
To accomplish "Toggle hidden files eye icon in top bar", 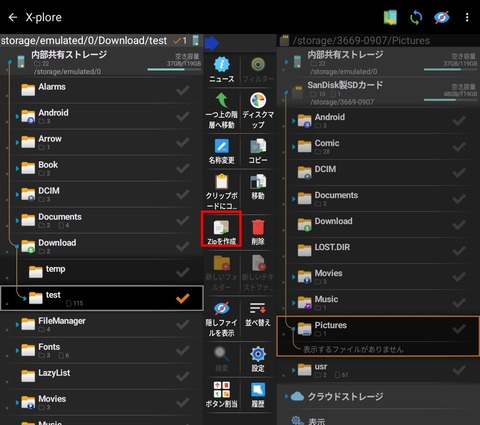I will pyautogui.click(x=442, y=17).
